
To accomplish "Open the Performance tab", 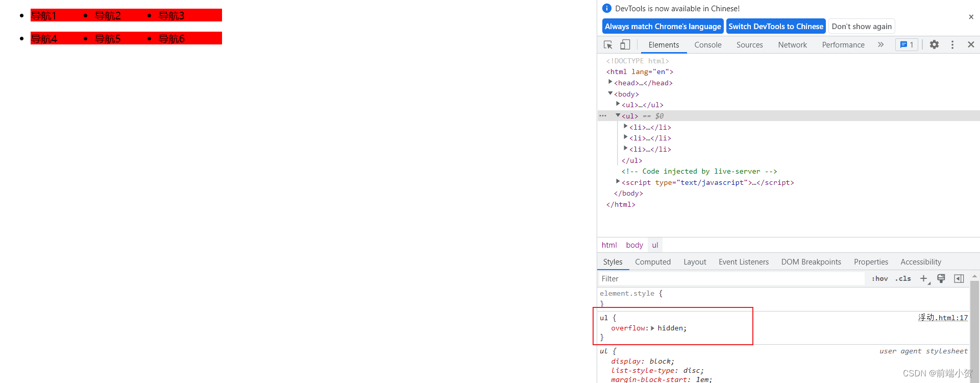I will click(843, 45).
